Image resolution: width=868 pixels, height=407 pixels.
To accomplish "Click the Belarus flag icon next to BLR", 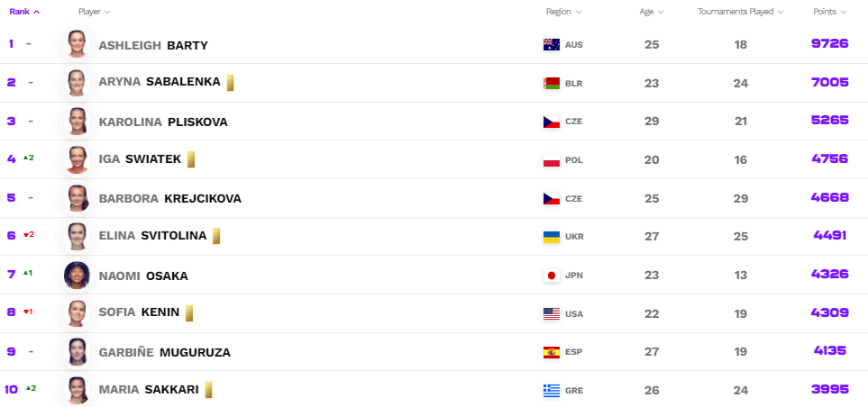I will tap(552, 83).
